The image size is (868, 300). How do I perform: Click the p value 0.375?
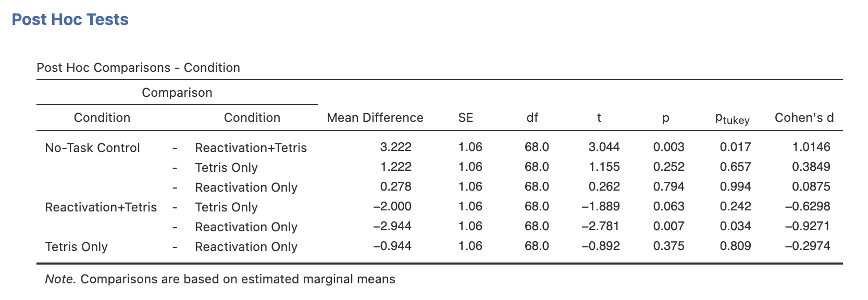(669, 246)
